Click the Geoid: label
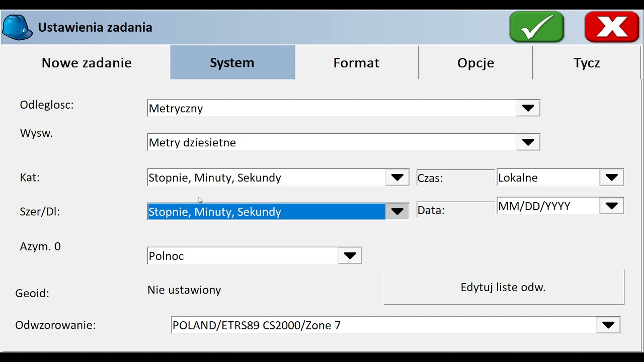644x362 pixels. 32,293
